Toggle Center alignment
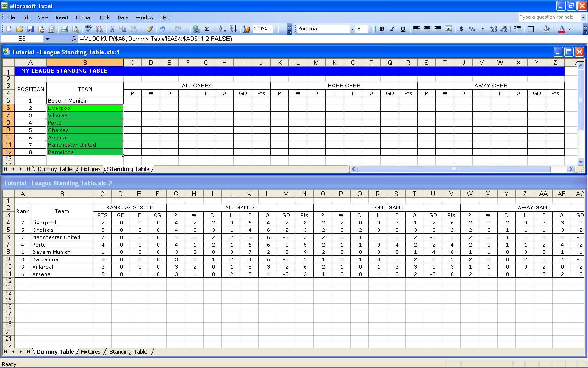Image resolution: width=588 pixels, height=368 pixels. (427, 29)
